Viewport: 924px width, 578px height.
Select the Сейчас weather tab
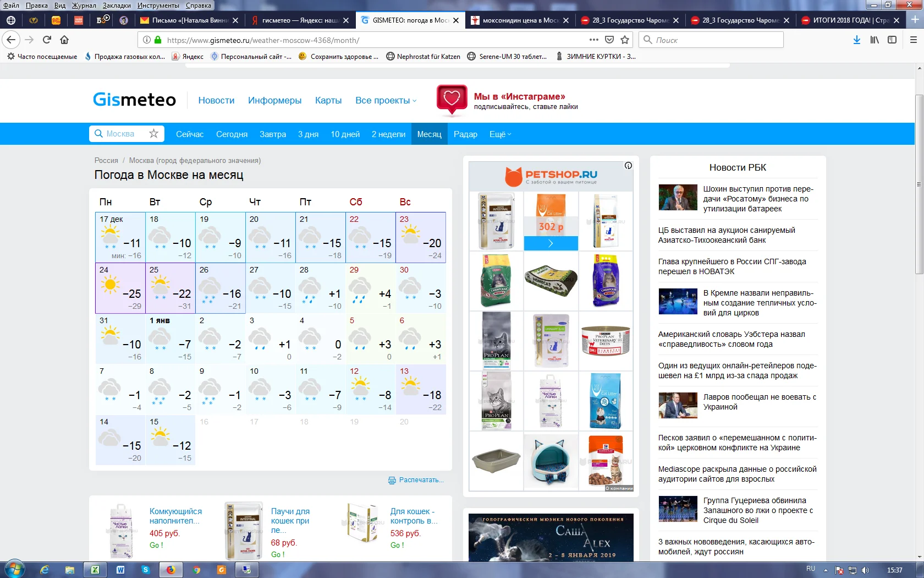point(190,134)
